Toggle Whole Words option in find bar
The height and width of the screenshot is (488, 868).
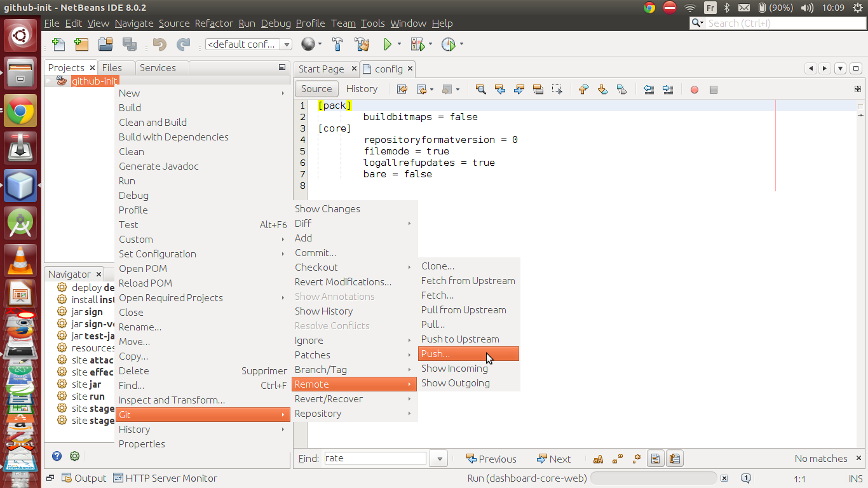[617, 459]
